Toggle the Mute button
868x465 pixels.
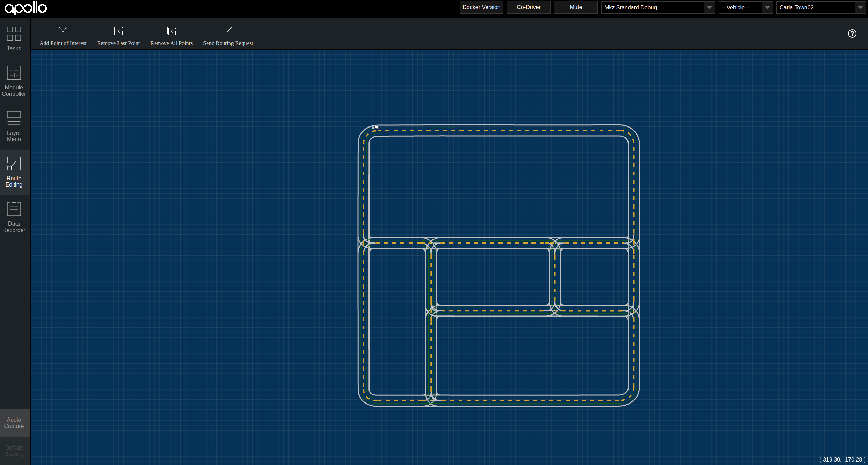(575, 7)
